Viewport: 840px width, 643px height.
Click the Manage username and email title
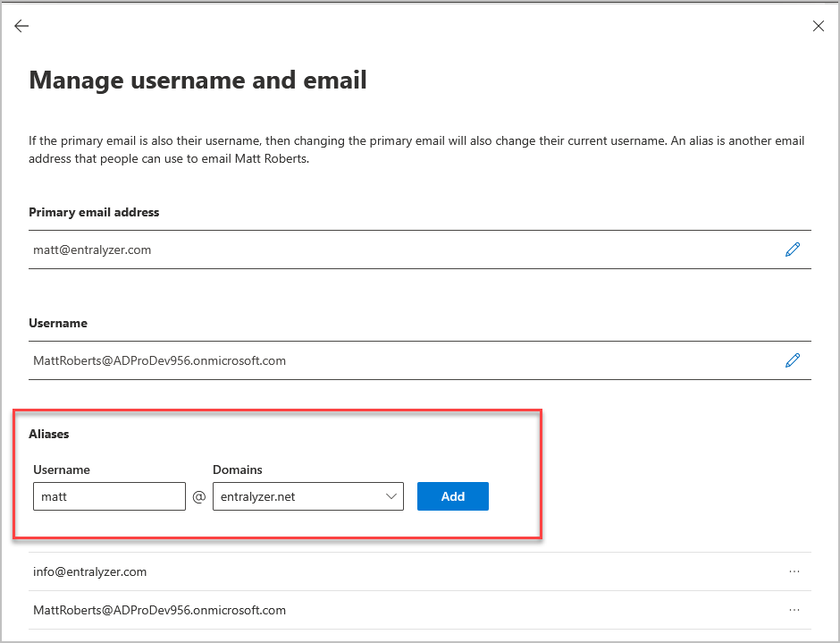click(198, 80)
